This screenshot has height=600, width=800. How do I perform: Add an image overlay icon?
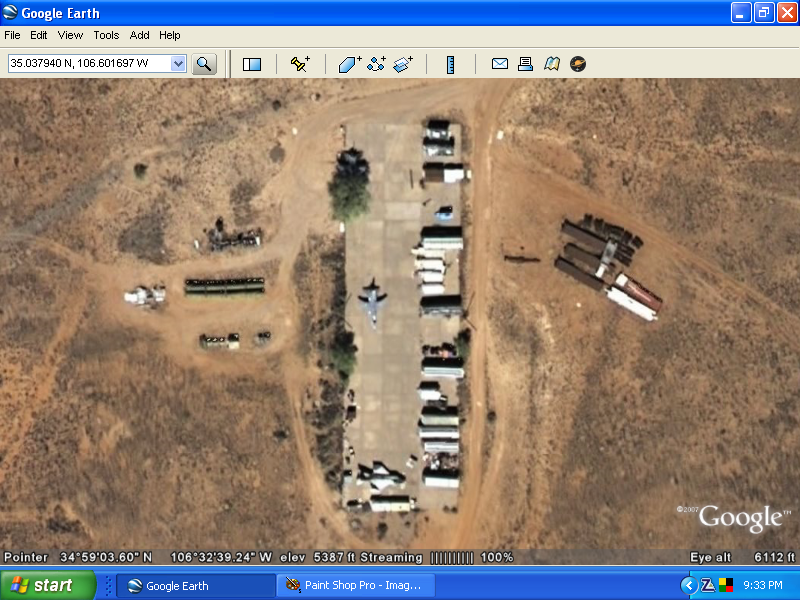pos(403,64)
